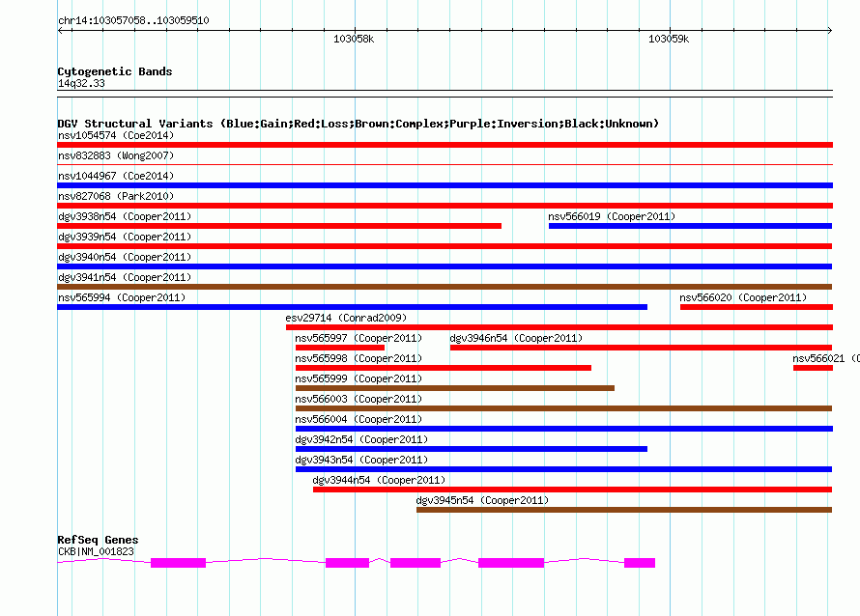Image resolution: width=860 pixels, height=616 pixels.
Task: Click the dgv3938n54 (Cooper2011) red bar
Action: 279,226
